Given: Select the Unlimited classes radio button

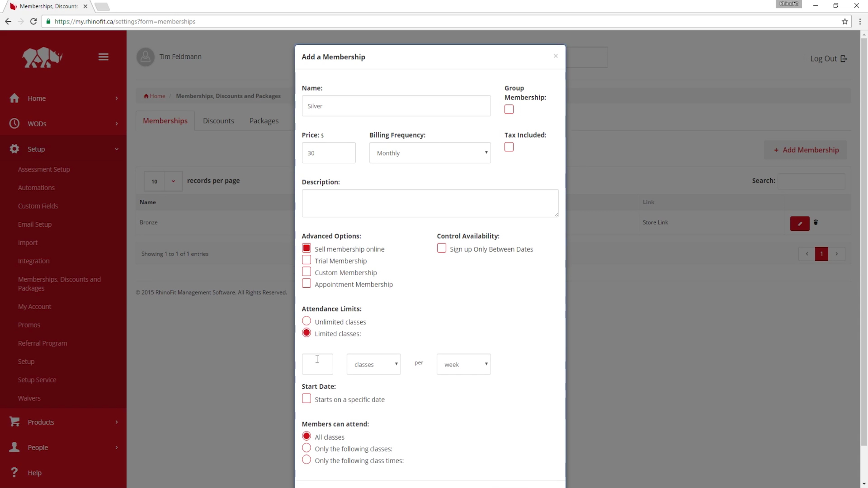Looking at the screenshot, I should click(x=306, y=321).
